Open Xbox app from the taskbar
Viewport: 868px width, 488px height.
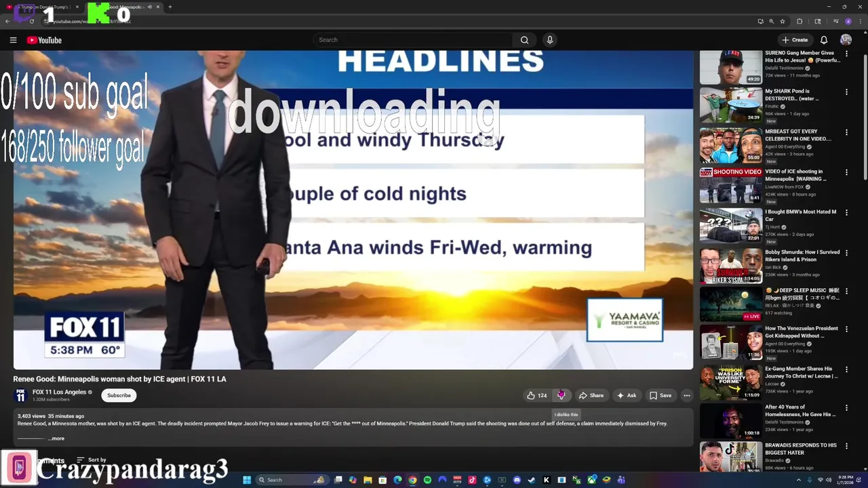[x=591, y=480]
